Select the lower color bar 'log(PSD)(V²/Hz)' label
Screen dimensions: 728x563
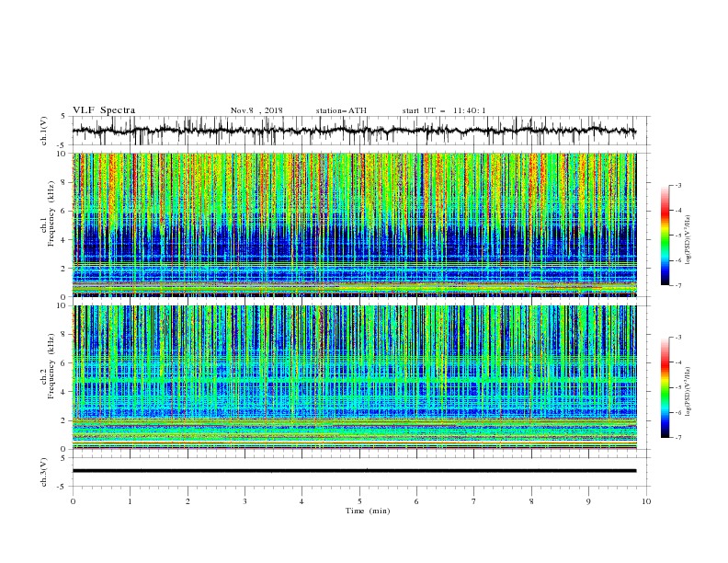(x=688, y=391)
